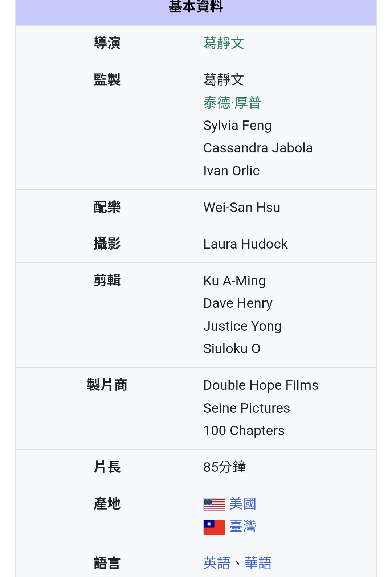Click the 100 Chapters company text
Viewport: 392px width, 577px height.
click(x=244, y=431)
